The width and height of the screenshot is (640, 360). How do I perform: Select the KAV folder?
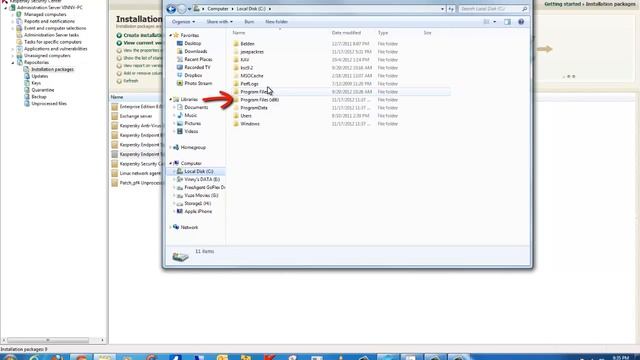click(245, 60)
